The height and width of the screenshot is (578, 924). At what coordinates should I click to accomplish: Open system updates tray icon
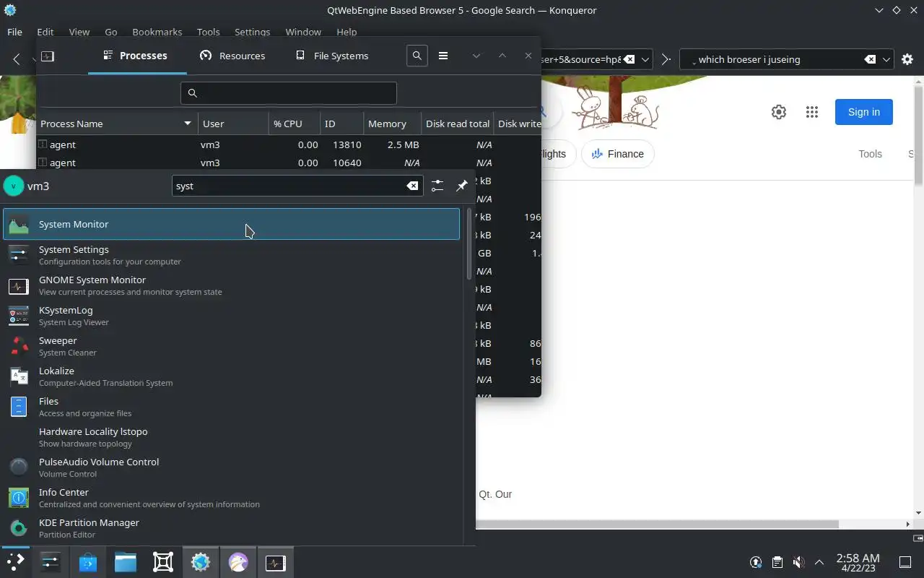[x=756, y=562]
